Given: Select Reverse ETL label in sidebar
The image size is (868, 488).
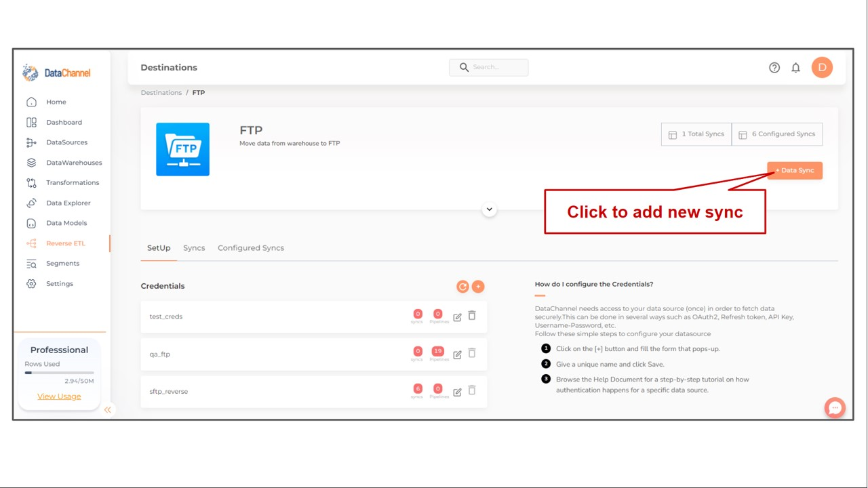Looking at the screenshot, I should [x=66, y=243].
